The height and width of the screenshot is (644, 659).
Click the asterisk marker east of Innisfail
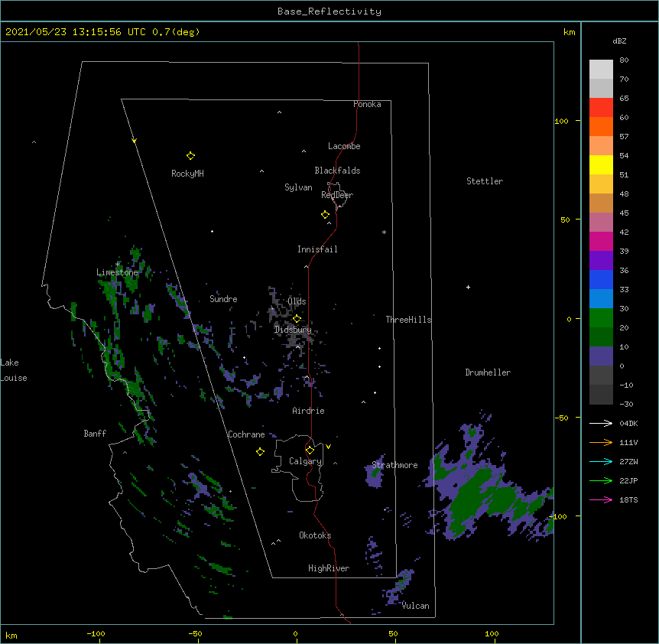384,232
